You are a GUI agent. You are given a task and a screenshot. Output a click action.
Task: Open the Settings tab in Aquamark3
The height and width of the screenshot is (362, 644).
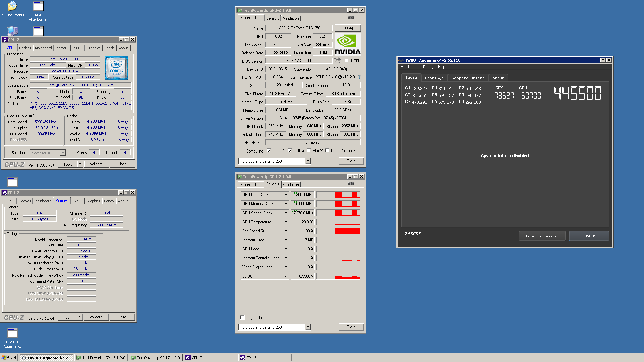tap(434, 78)
